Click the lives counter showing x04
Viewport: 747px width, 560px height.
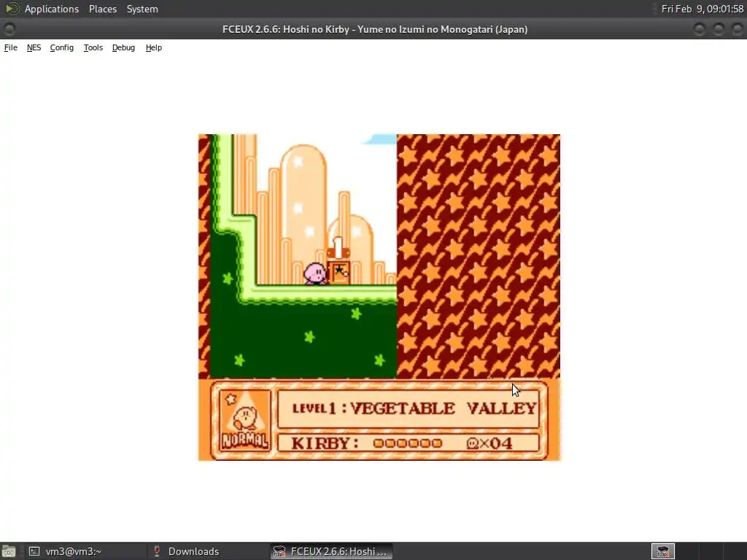pos(489,443)
